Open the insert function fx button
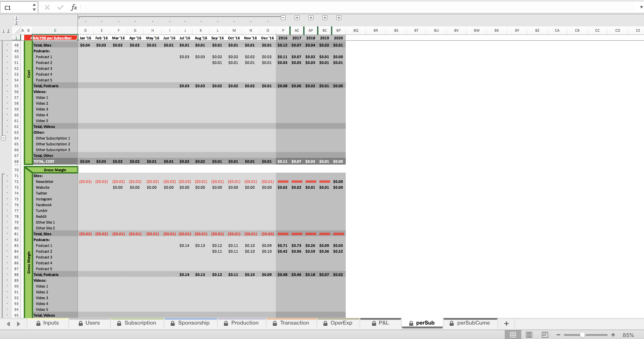The image size is (644, 339). (74, 7)
